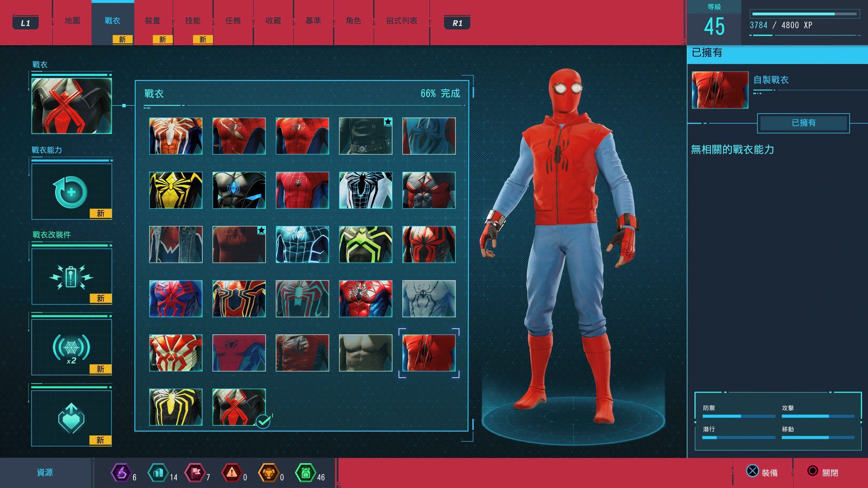Select the green-checked equipped suit thumbnail
This screenshot has height=488, width=868.
click(x=239, y=407)
